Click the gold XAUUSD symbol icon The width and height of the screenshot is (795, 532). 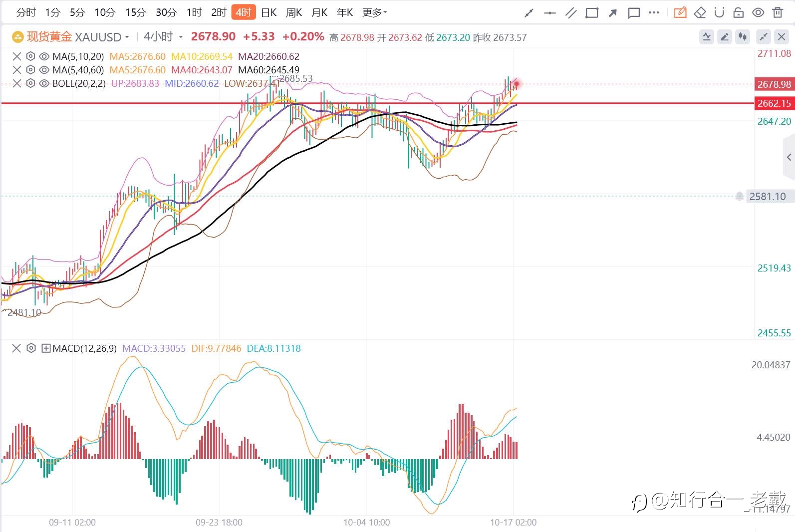tap(17, 37)
